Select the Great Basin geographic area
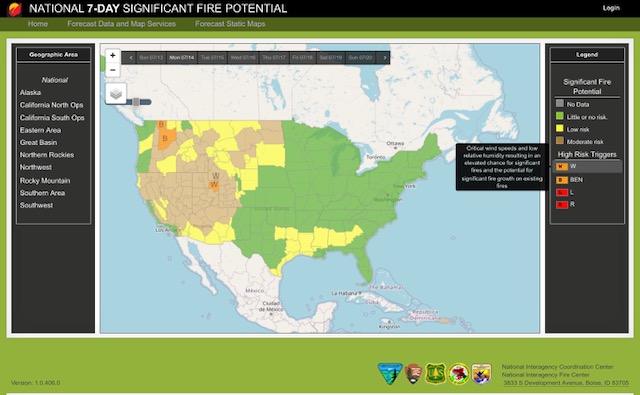 pyautogui.click(x=39, y=142)
